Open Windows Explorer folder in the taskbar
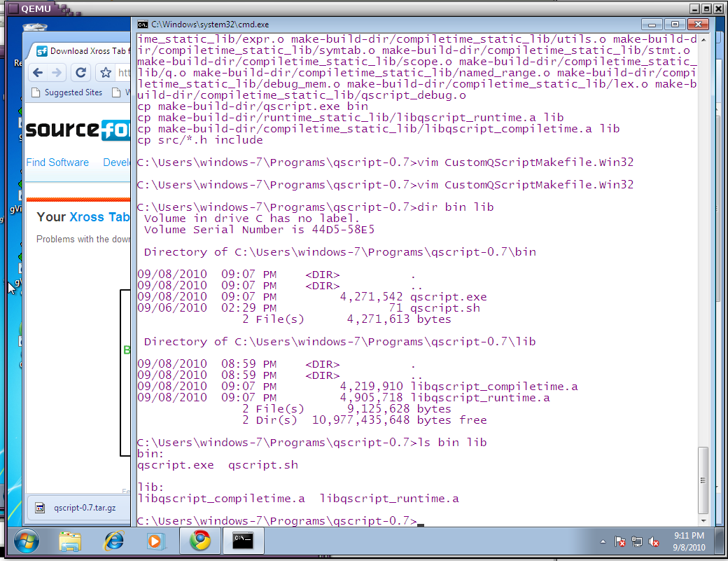 (70, 541)
